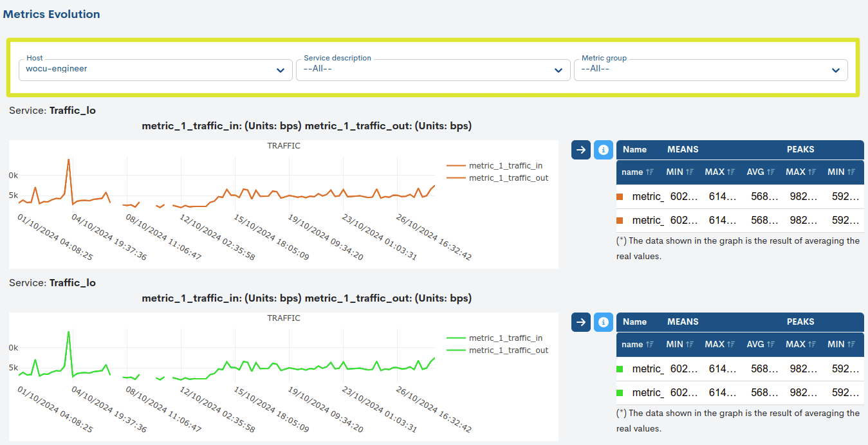This screenshot has width=868, height=445.
Task: Toggle metric_1_traffic_out in the green chart legend
Action: (x=497, y=350)
